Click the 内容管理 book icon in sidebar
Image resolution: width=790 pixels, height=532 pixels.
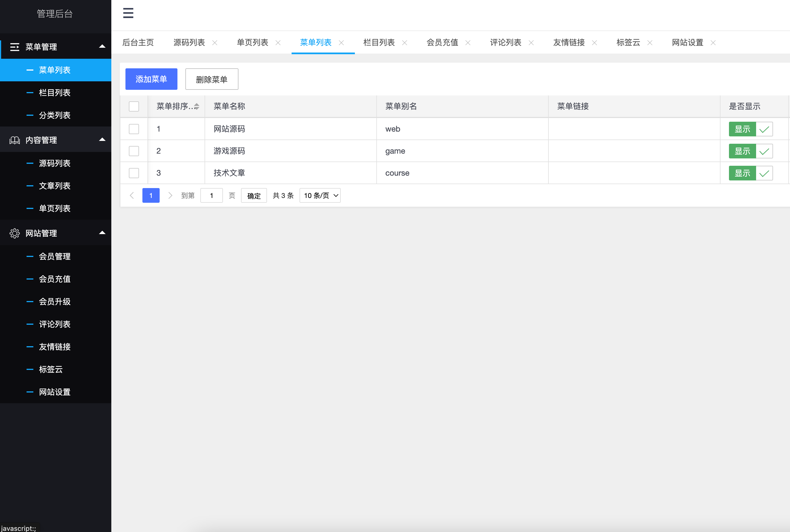coord(15,140)
